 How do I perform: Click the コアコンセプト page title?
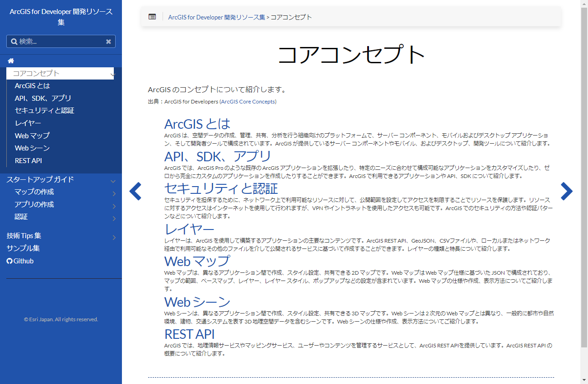351,55
